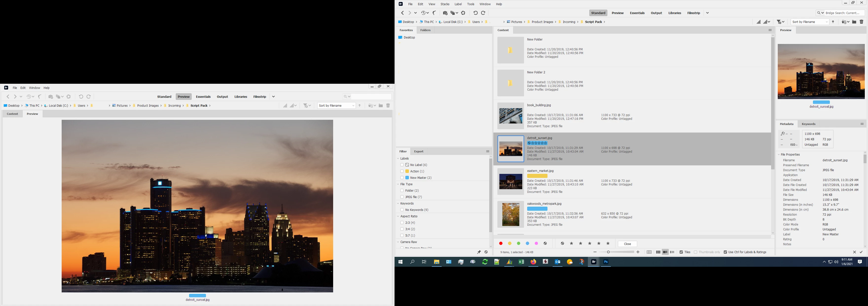Switch to the Essentials workspace

tap(637, 13)
